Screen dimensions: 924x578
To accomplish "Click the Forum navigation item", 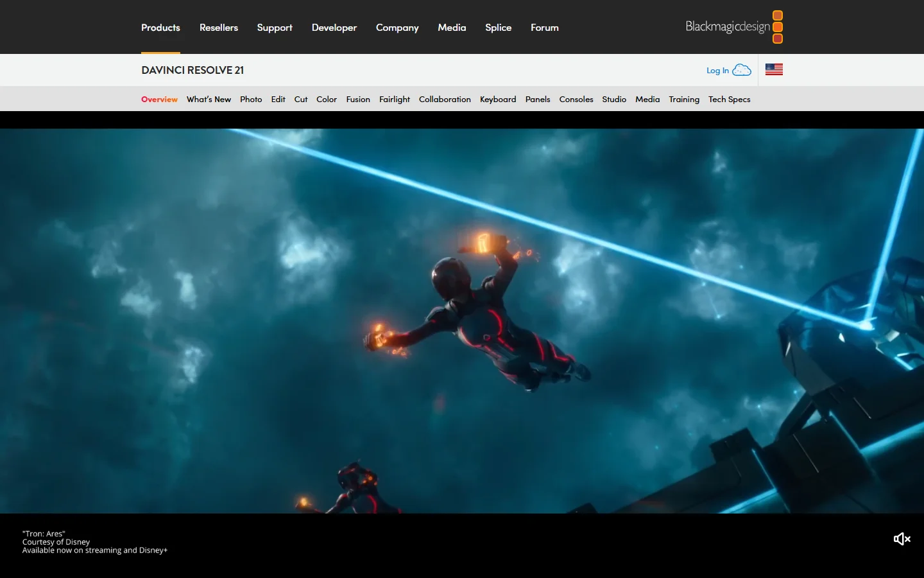I will click(x=544, y=28).
